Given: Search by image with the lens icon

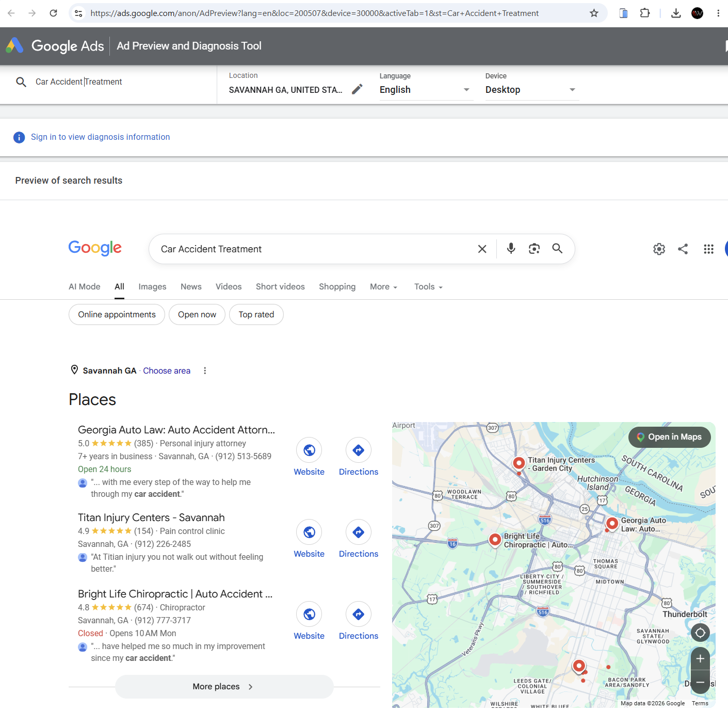Looking at the screenshot, I should (534, 249).
